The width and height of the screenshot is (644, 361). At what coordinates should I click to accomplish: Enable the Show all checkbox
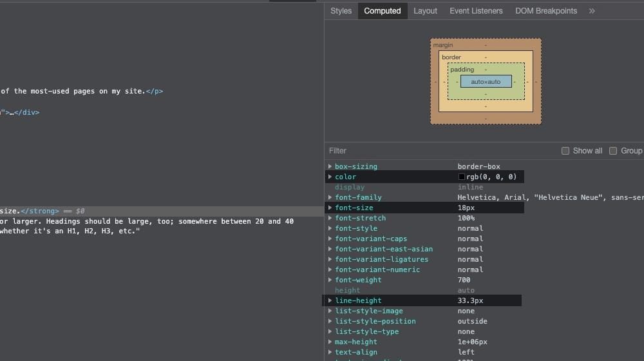565,151
